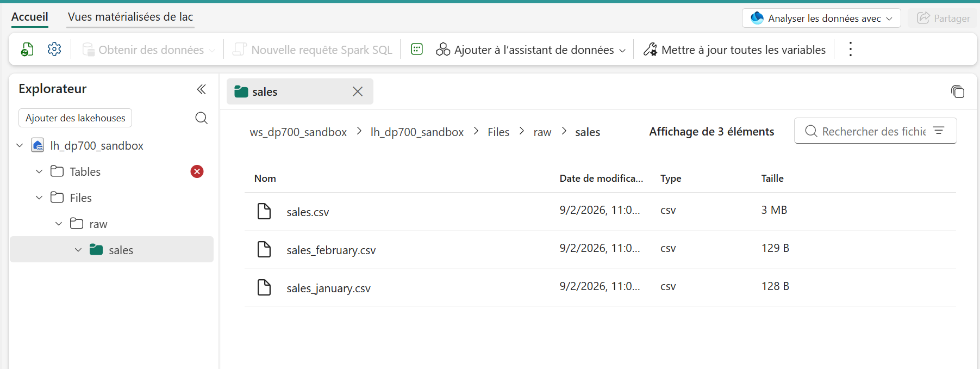Collapse the lh_dp700_sandbox tree node chevron
This screenshot has height=369, width=980.
point(20,145)
